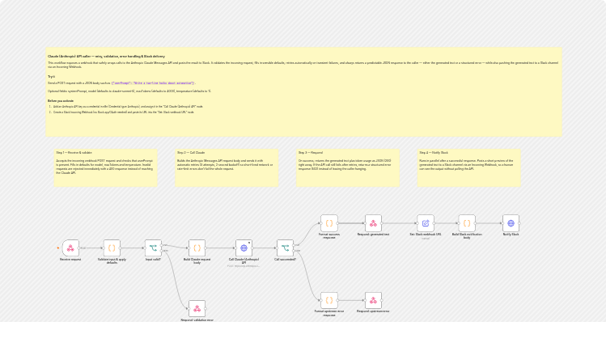Click the true output handle of Input valid?
606x364 pixels.
(x=163, y=245)
